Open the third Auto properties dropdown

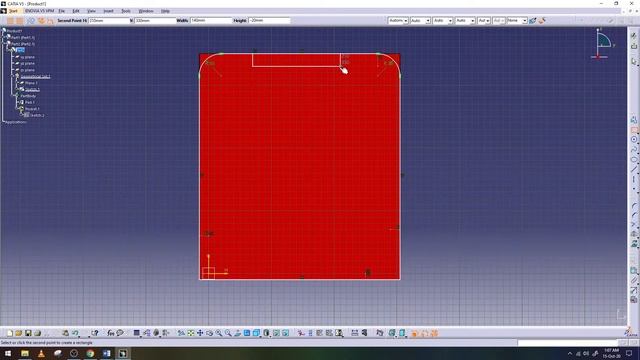[442, 20]
